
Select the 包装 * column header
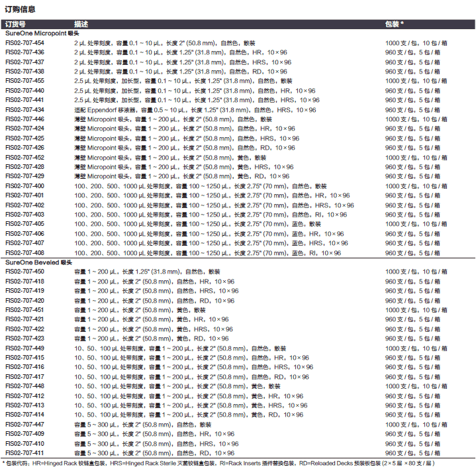pos(395,24)
